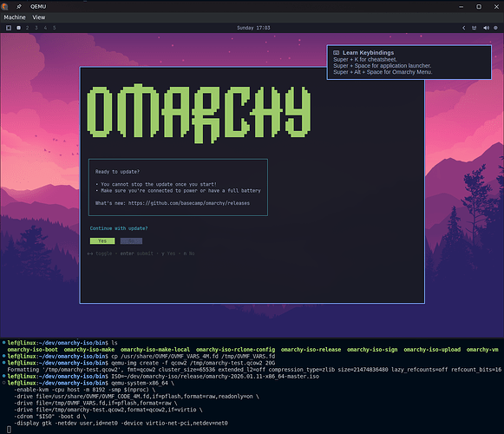Image resolution: width=504 pixels, height=434 pixels.
Task: Click omarchy-iso-make in terminal listing
Action: point(89,350)
